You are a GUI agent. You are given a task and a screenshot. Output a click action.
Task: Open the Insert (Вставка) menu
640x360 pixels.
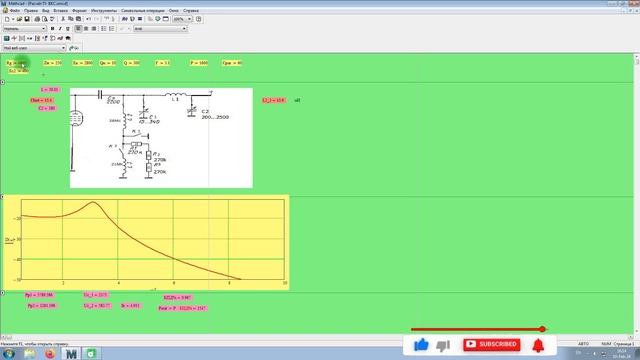click(60, 11)
